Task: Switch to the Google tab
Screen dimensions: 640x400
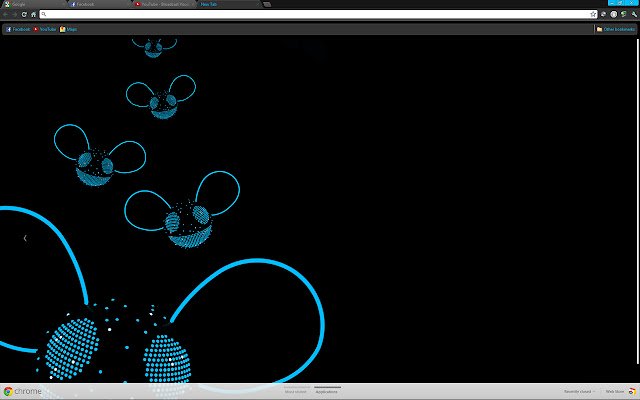Action: 33,4
